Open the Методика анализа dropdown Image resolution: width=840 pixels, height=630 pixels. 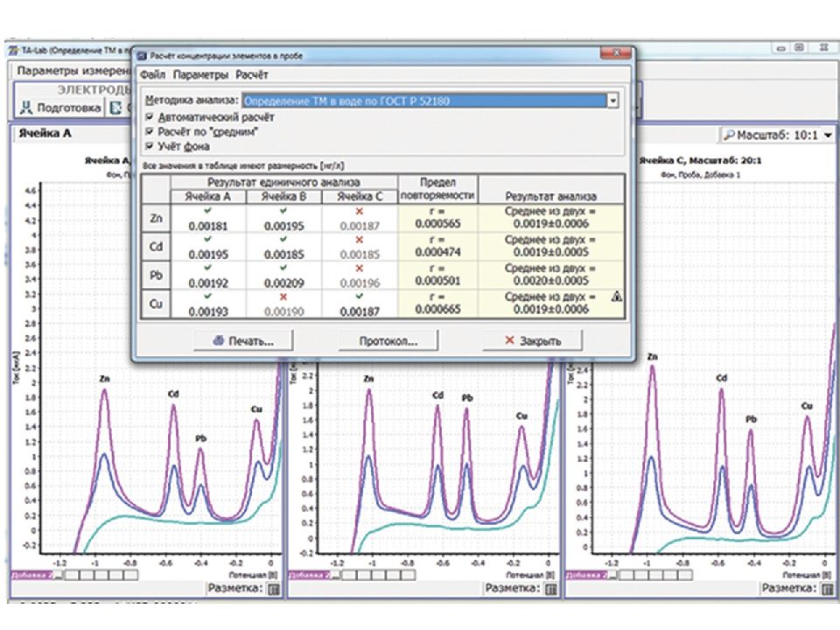(x=612, y=101)
